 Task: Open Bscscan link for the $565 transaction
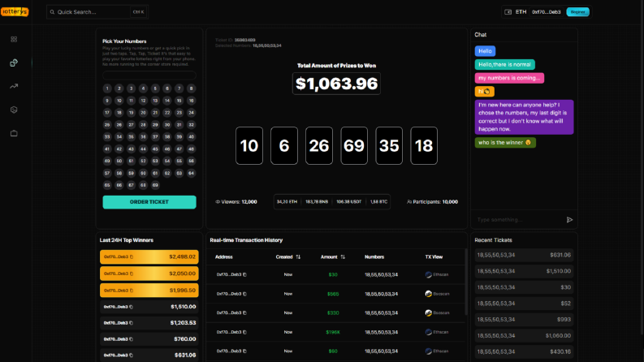pyautogui.click(x=437, y=294)
